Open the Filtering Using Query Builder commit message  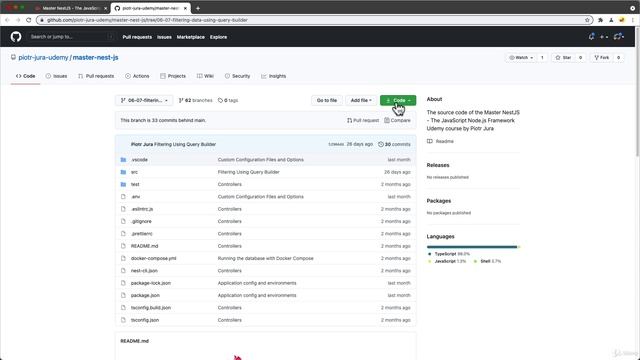(x=185, y=144)
